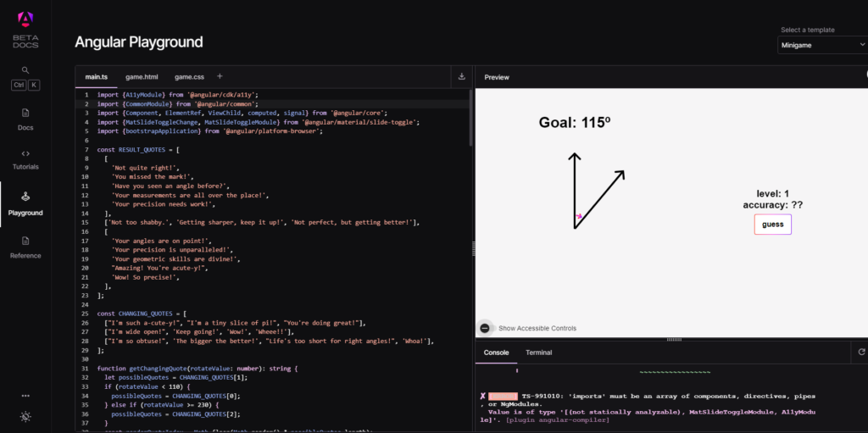This screenshot has width=868, height=433.
Task: Toggle Show Accessible Controls switch
Action: click(x=485, y=328)
